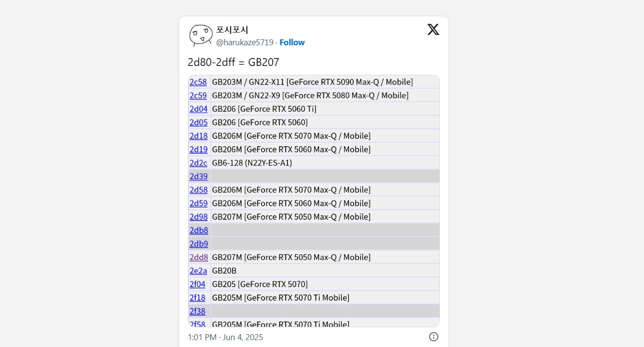Open the tweet info icon

pos(433,337)
